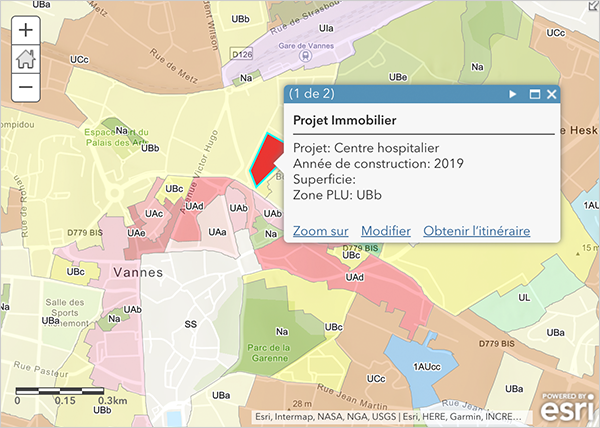Click the text Projet: Centre hospitalier
The width and height of the screenshot is (600, 428).
tap(366, 148)
